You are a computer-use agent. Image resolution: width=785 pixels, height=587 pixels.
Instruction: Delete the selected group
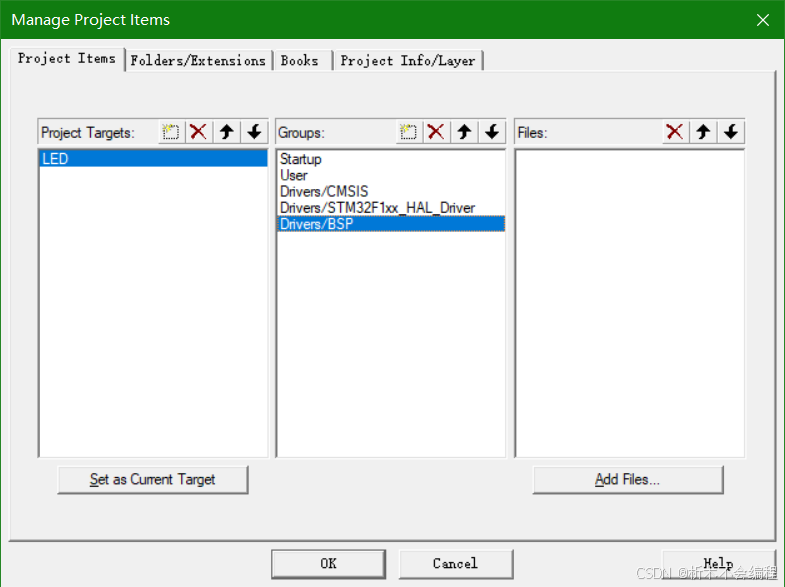(436, 132)
